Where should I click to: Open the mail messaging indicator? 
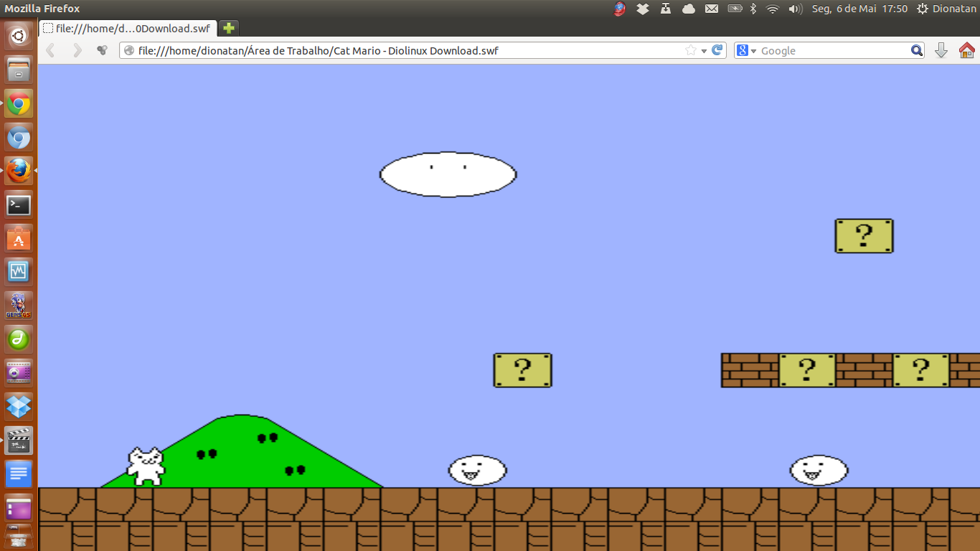point(712,9)
